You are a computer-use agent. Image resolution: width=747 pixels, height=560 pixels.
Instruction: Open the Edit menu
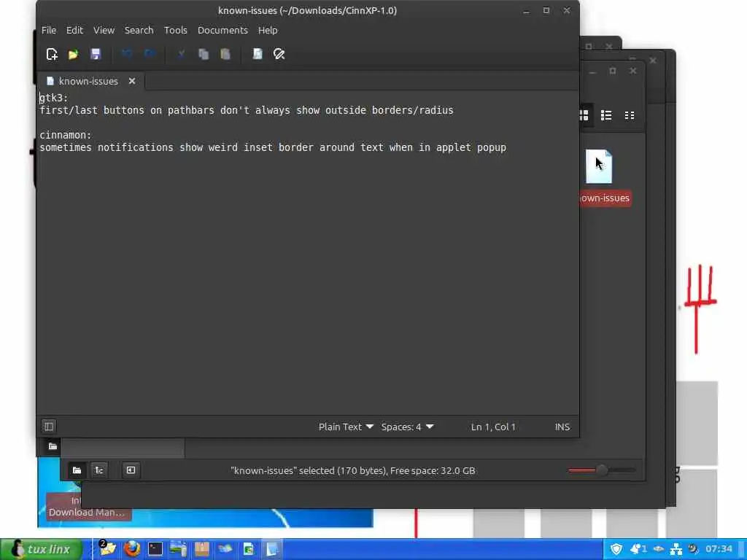[74, 30]
